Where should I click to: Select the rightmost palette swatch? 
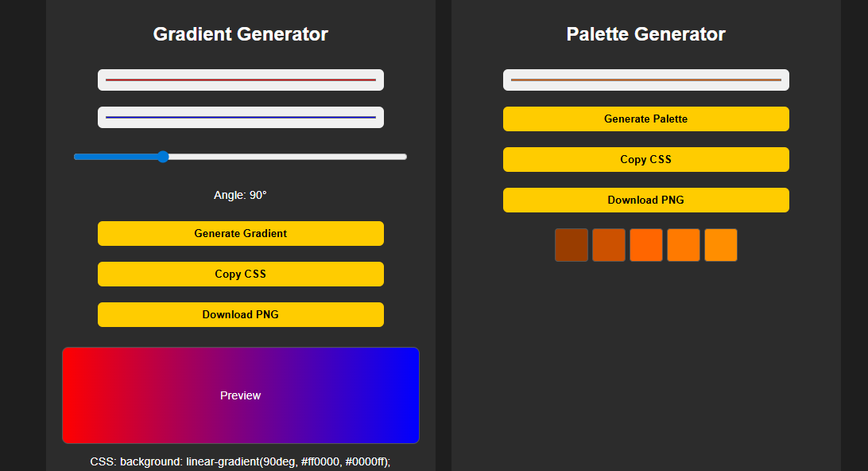(x=721, y=244)
